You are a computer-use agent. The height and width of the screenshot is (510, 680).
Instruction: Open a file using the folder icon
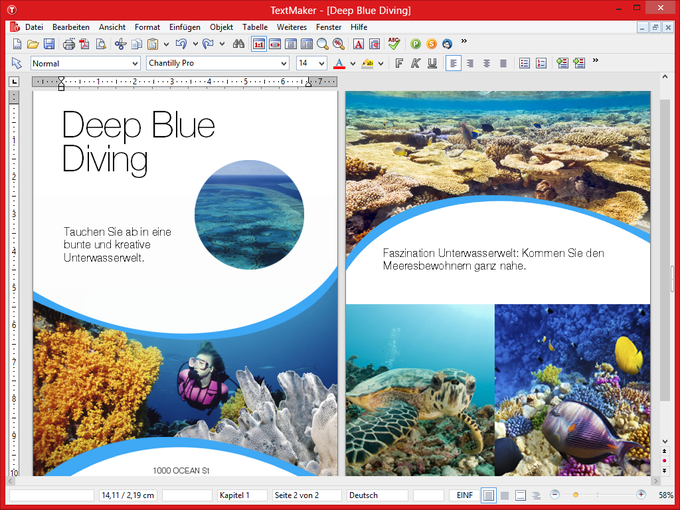tap(33, 44)
